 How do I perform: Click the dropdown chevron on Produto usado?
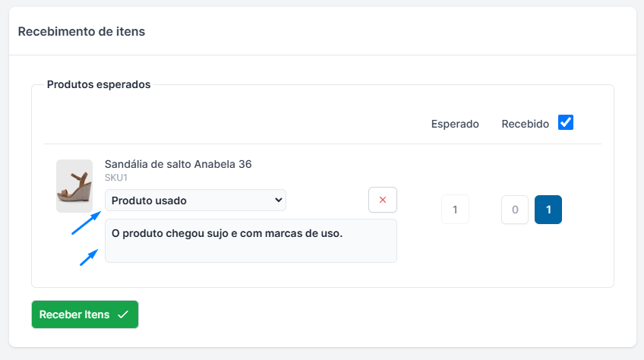tap(278, 201)
